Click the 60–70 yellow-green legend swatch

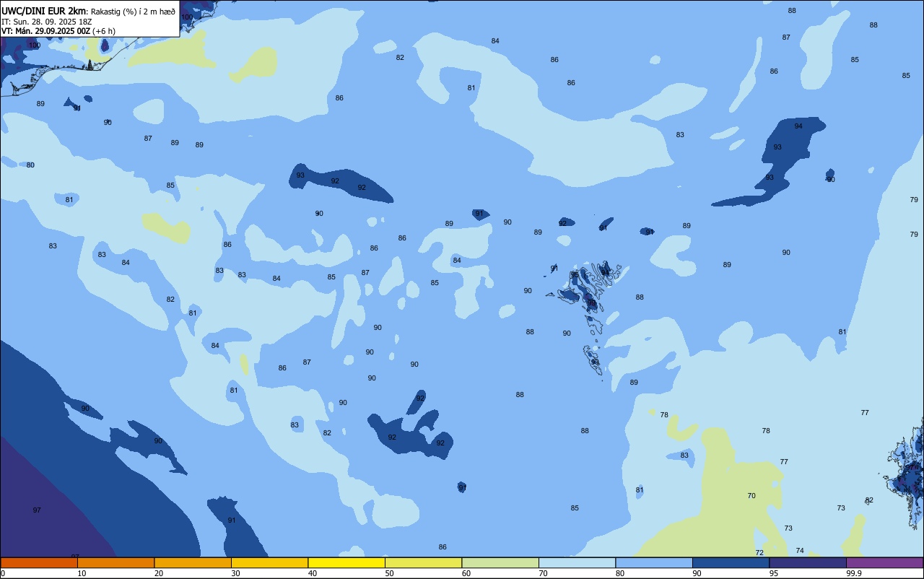[500, 562]
